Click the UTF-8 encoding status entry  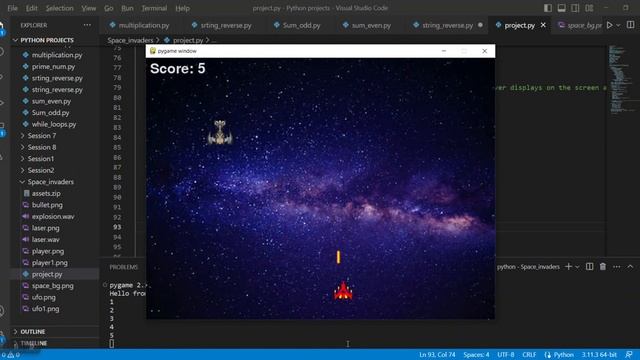tap(506, 355)
